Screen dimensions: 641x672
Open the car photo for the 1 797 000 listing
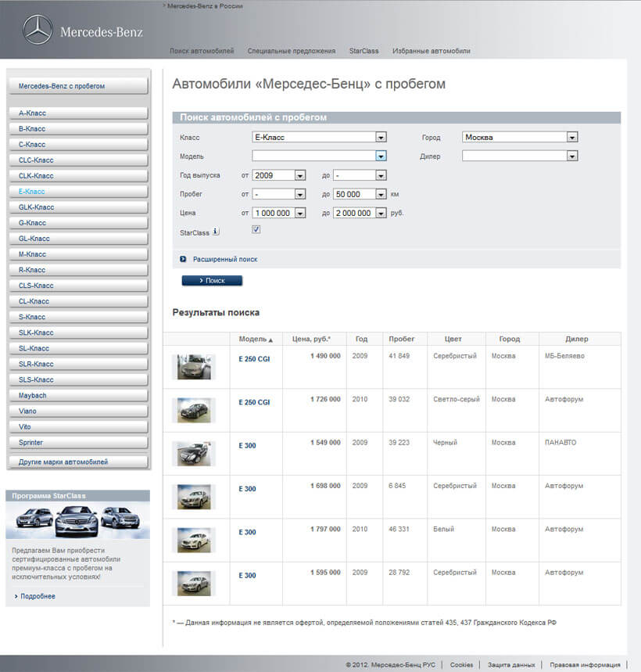pos(194,540)
